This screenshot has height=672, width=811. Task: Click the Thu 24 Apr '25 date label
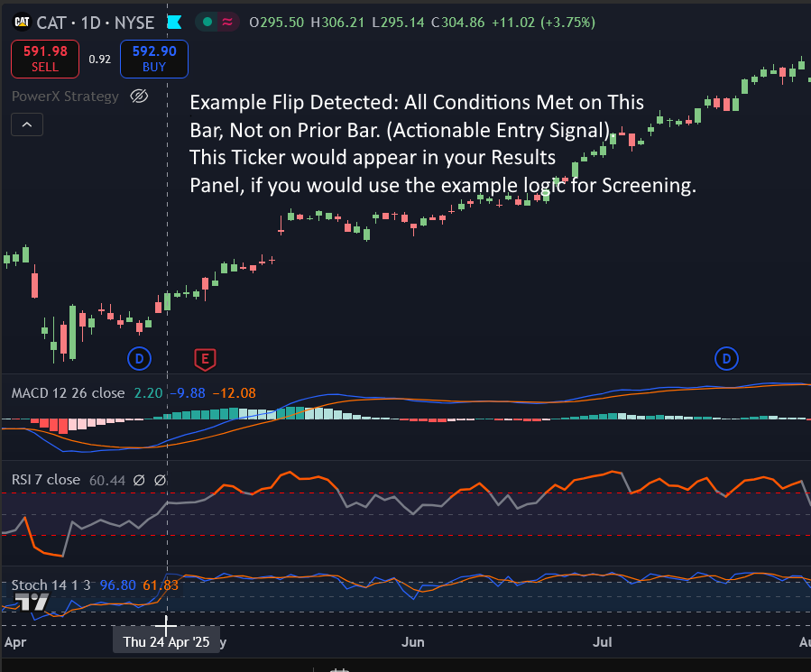pyautogui.click(x=167, y=642)
